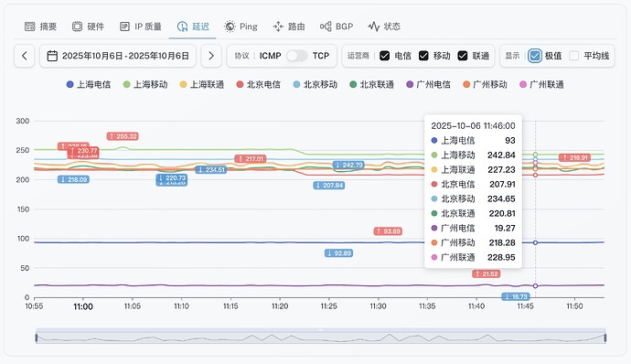
Task: Enable the 平均线 average line checkbox
Action: (574, 56)
